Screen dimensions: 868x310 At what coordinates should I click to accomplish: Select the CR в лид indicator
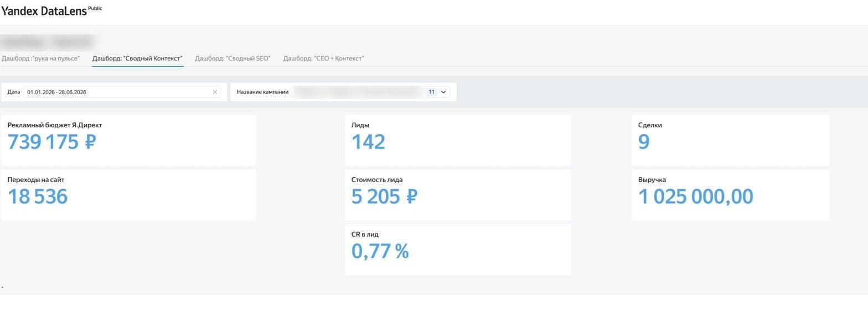point(458,250)
